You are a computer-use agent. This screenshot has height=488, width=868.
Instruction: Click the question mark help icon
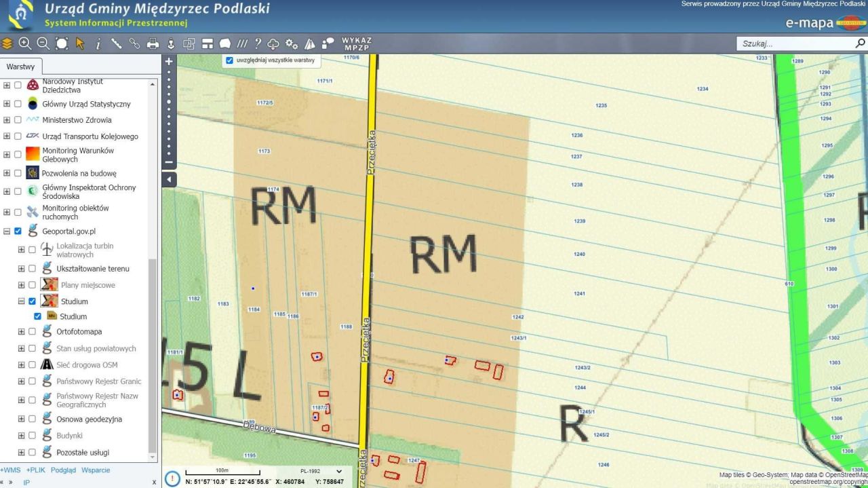coord(258,43)
